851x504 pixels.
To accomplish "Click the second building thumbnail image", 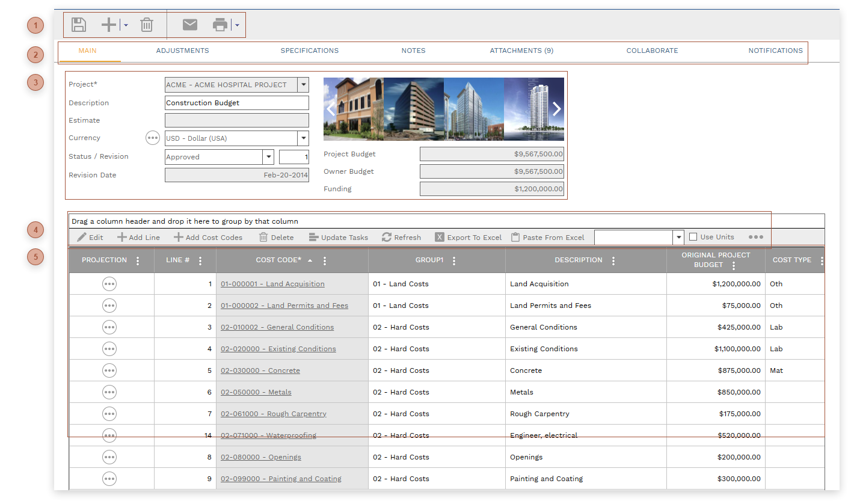I will tap(414, 109).
